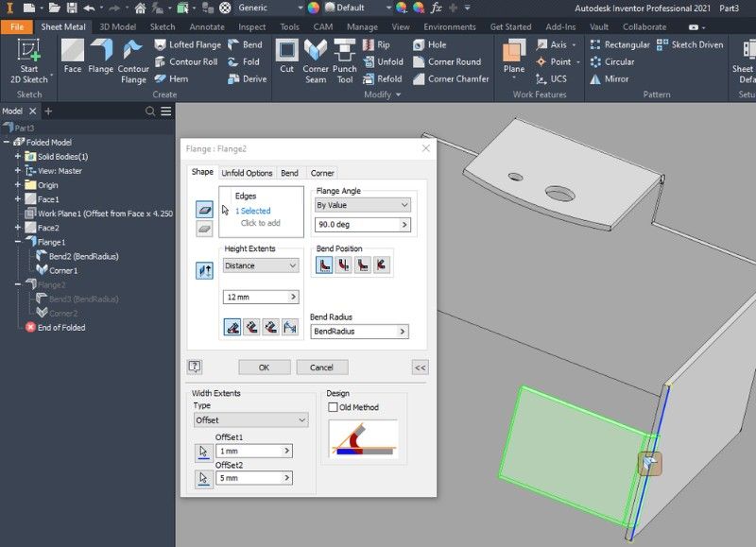Click the Corner Round tool

pos(447,61)
